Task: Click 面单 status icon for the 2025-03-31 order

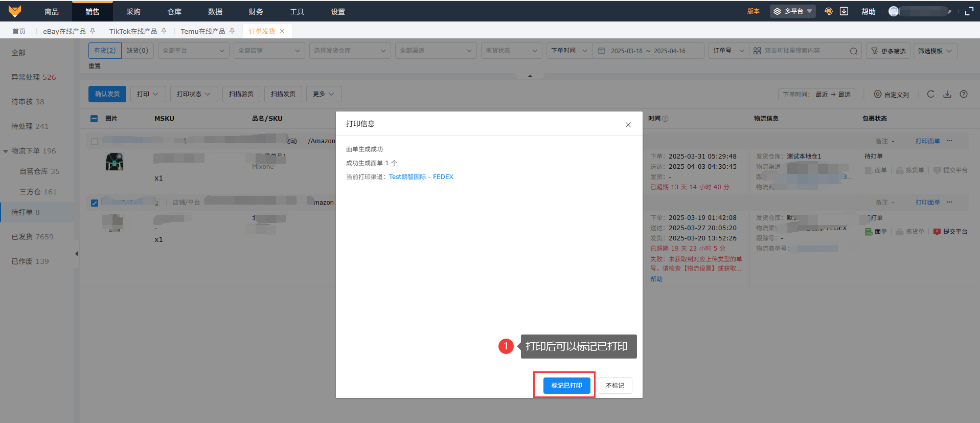Action: [869, 170]
